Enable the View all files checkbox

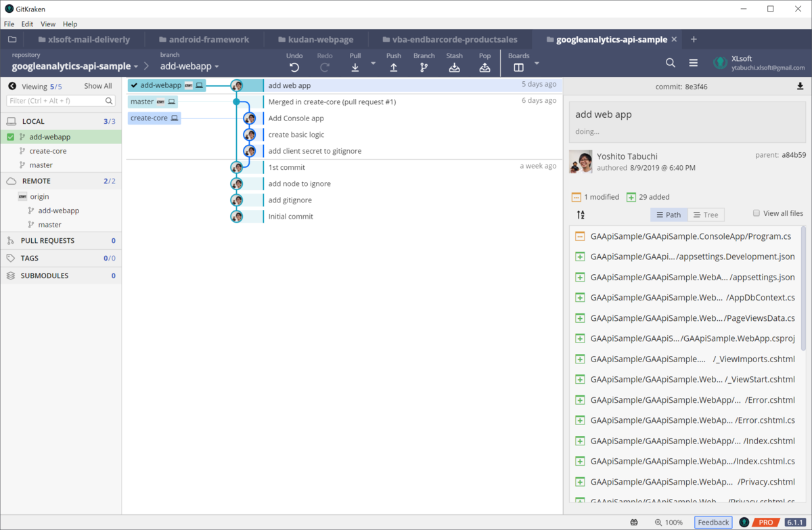[x=757, y=213]
